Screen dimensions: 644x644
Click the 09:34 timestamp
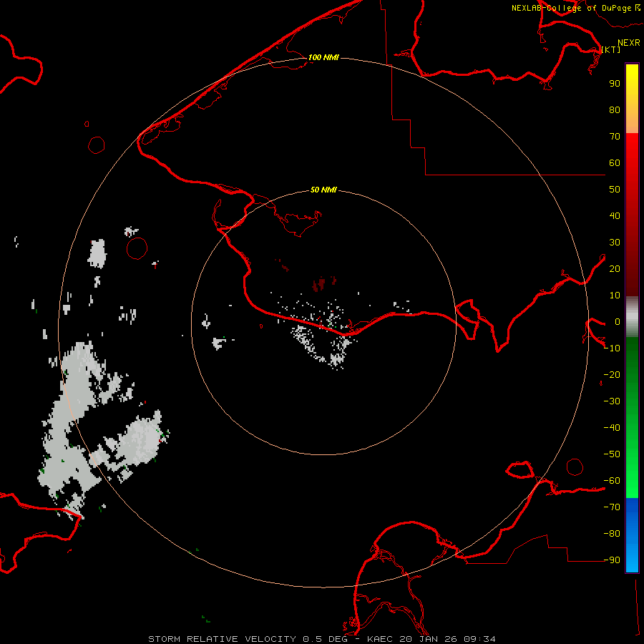[x=479, y=639]
